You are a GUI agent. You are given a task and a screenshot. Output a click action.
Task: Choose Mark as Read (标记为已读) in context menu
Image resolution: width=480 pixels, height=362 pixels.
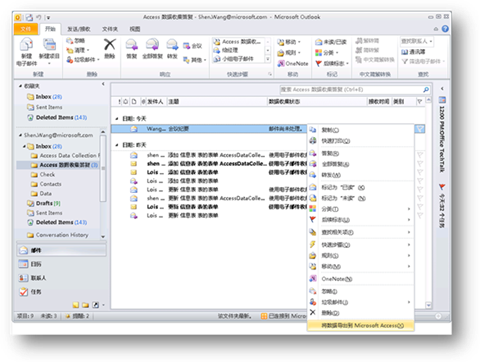click(x=361, y=187)
